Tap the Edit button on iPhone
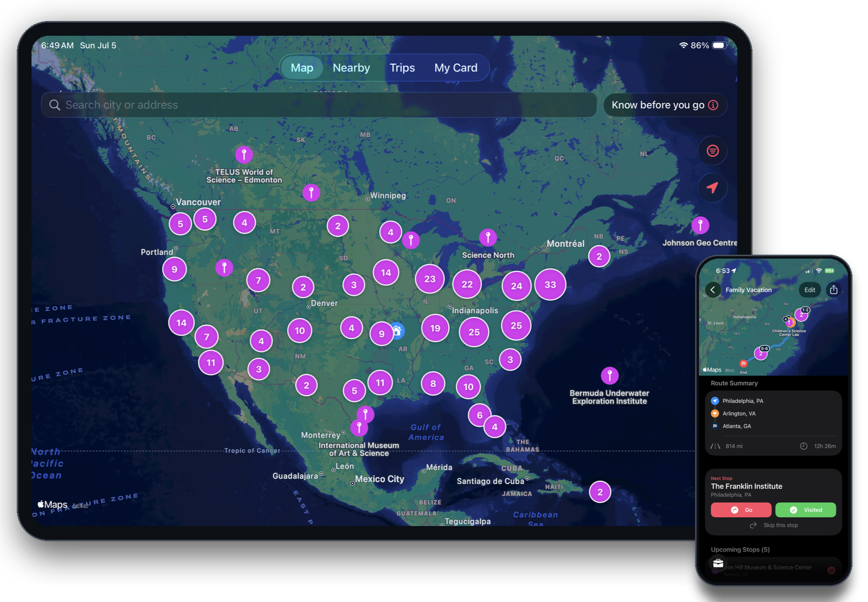 click(810, 290)
